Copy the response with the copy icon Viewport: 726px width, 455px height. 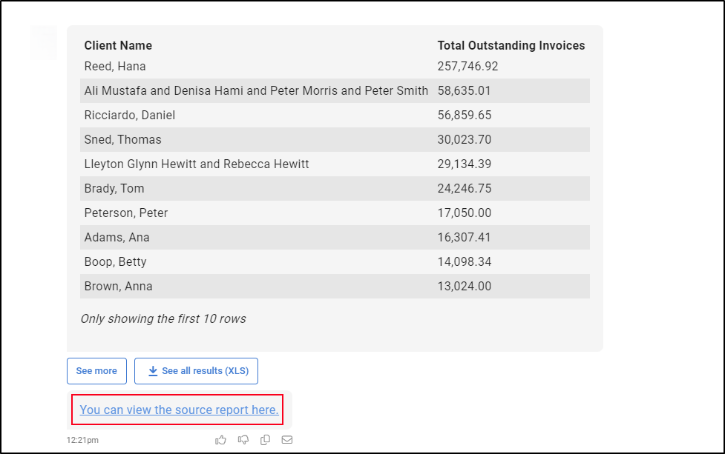[x=265, y=439]
